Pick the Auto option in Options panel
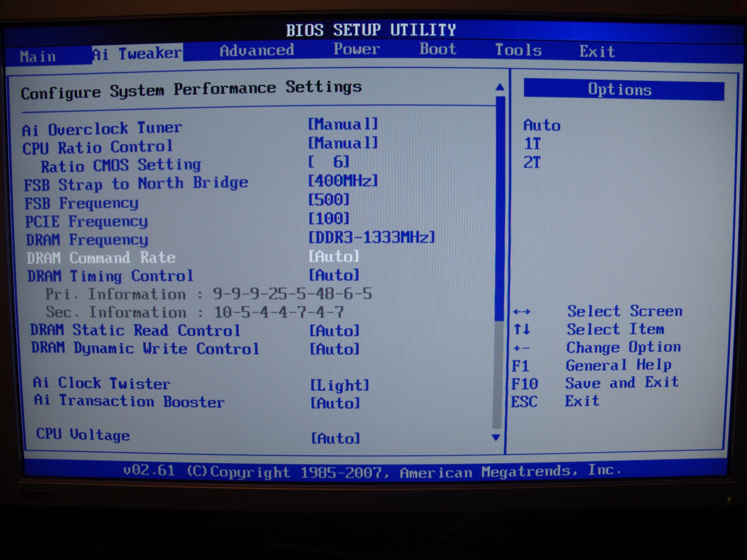The image size is (747, 560). coord(542,125)
